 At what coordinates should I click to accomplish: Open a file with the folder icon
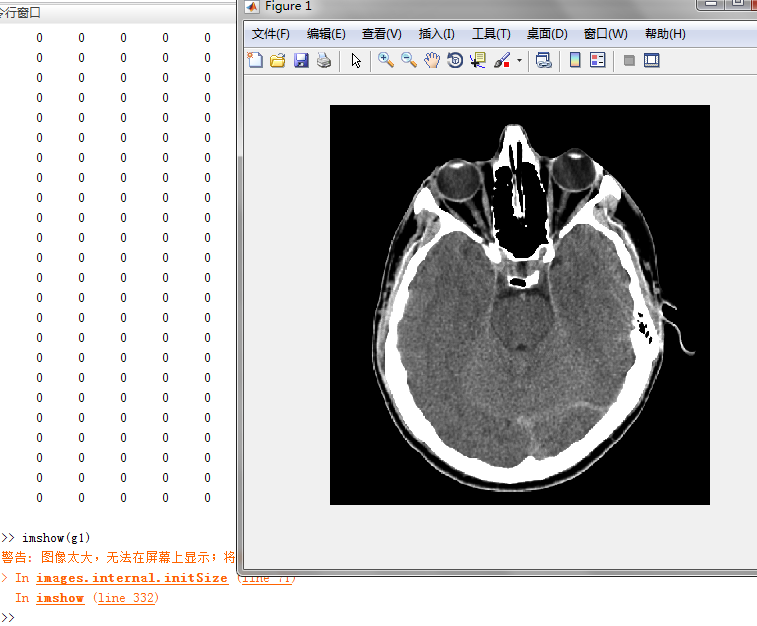click(x=278, y=60)
